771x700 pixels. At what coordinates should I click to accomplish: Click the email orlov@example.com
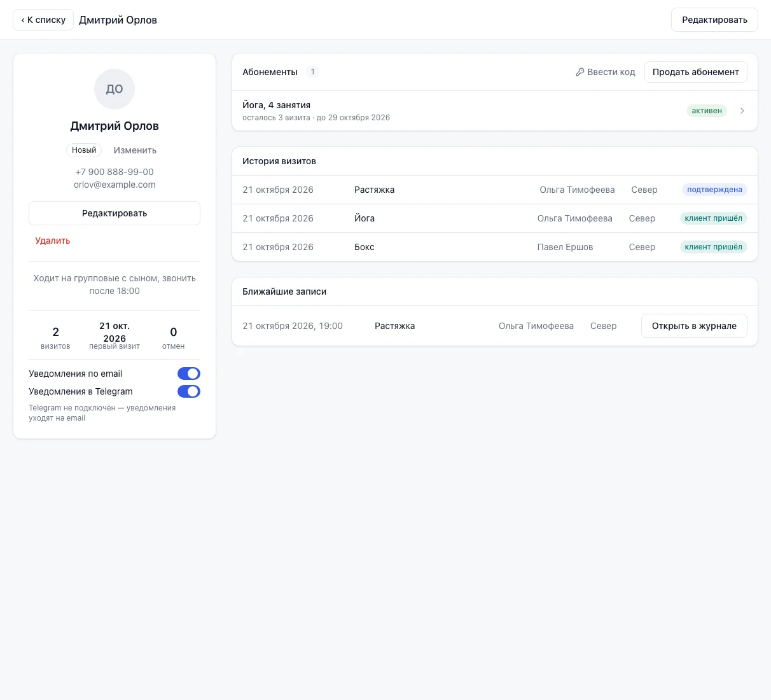[115, 185]
